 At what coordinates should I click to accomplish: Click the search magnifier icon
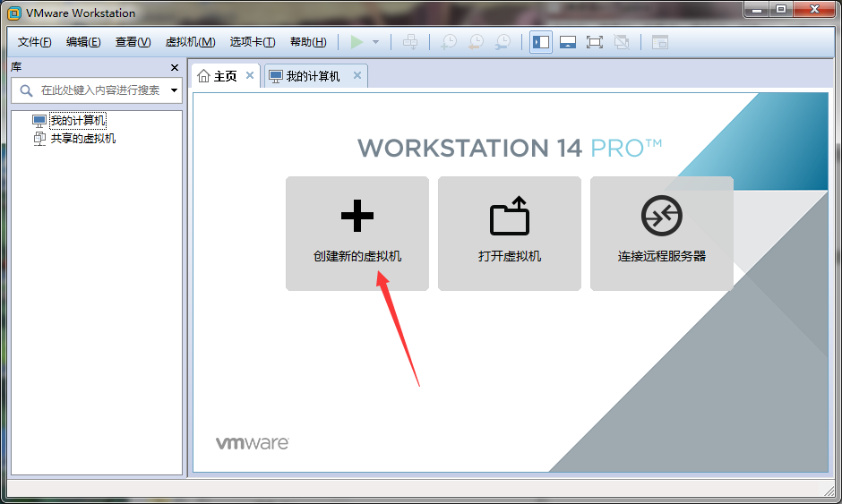(26, 90)
